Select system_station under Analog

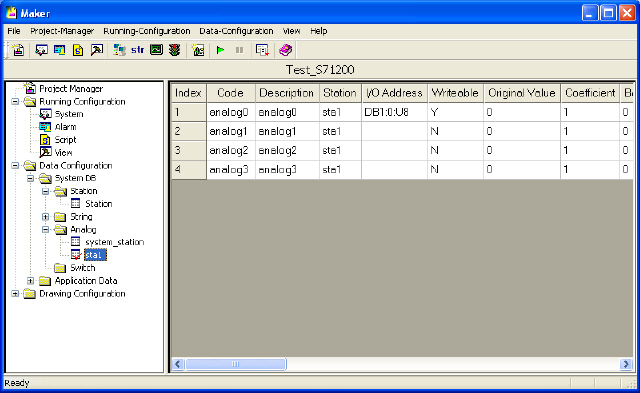coord(114,242)
